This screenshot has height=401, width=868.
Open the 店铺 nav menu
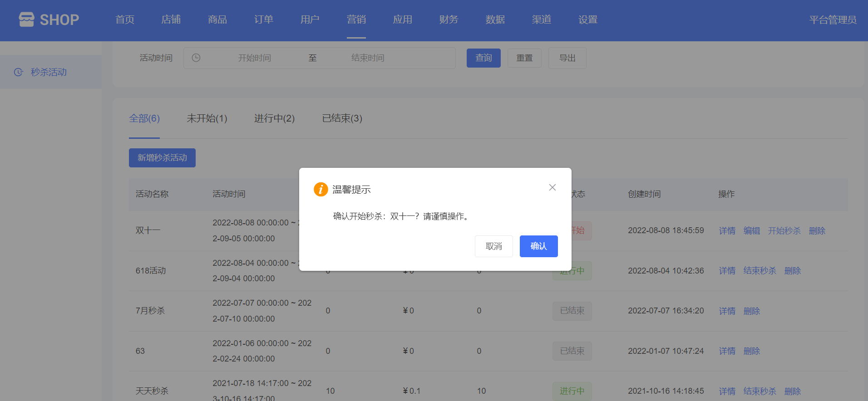pos(171,20)
